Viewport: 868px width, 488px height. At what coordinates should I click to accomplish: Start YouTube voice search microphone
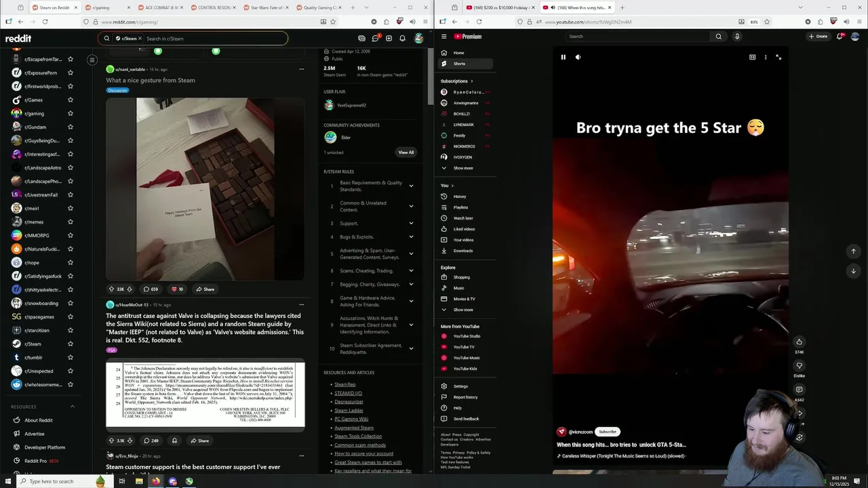pyautogui.click(x=737, y=37)
